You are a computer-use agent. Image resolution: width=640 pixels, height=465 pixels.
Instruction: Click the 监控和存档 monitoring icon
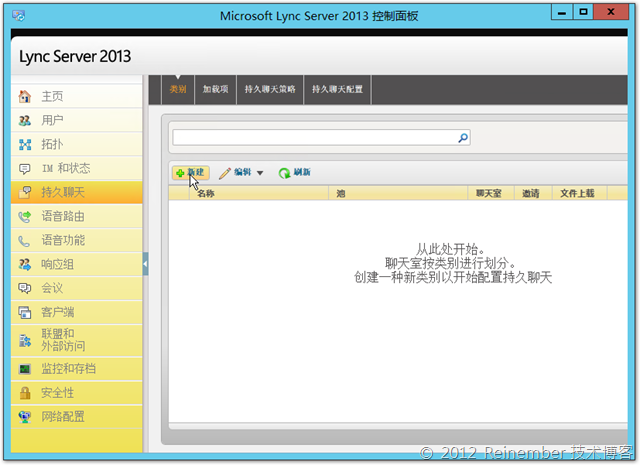[25, 369]
